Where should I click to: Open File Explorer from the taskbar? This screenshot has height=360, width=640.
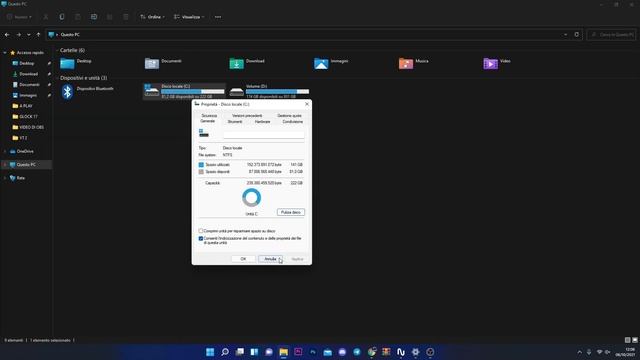284,352
